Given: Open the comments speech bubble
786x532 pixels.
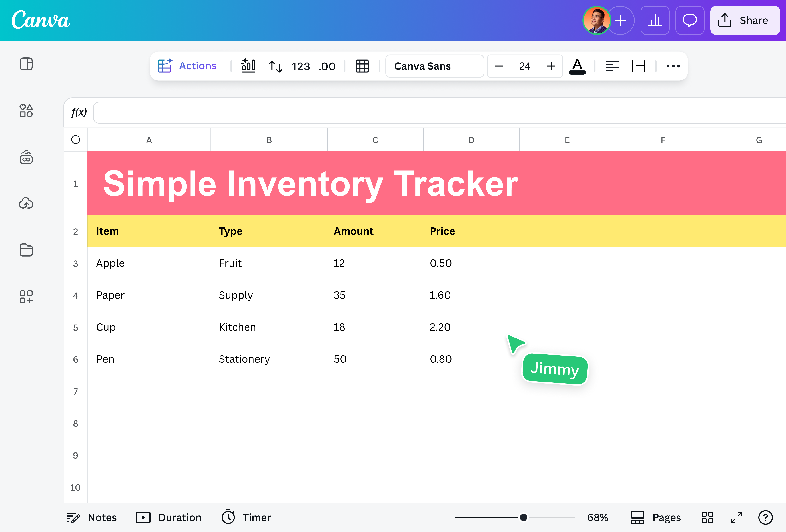Looking at the screenshot, I should [690, 20].
